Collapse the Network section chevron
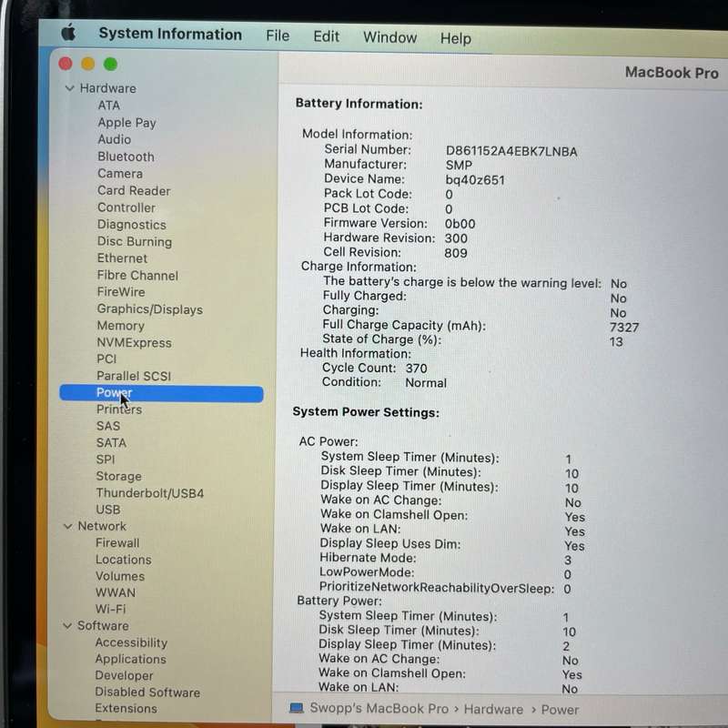Image resolution: width=728 pixels, height=728 pixels. click(x=67, y=526)
